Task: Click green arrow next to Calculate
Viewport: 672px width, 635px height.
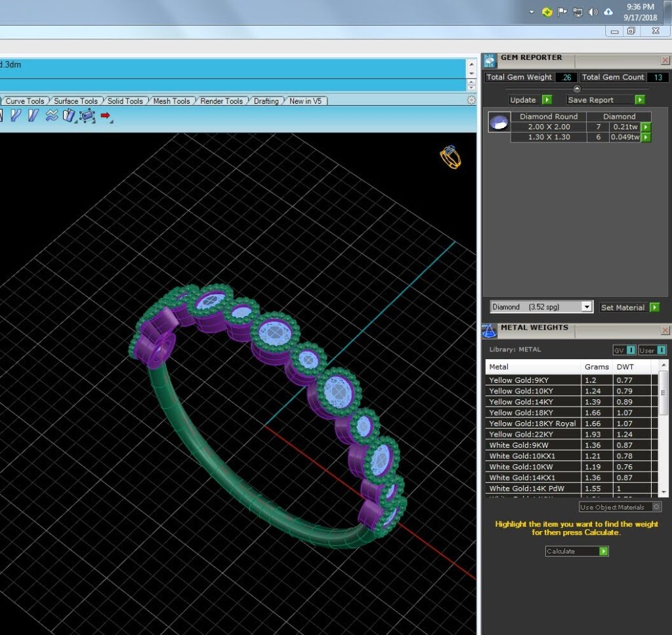Action: point(604,551)
